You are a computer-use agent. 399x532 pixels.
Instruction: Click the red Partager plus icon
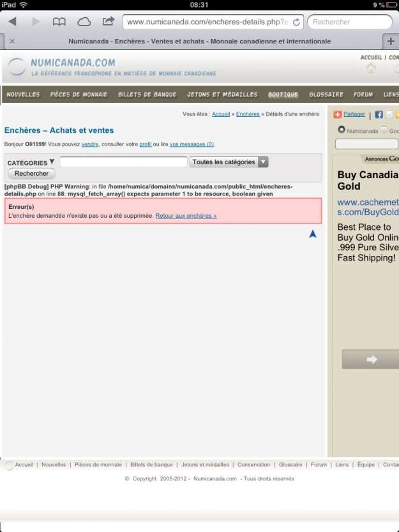pyautogui.click(x=337, y=115)
